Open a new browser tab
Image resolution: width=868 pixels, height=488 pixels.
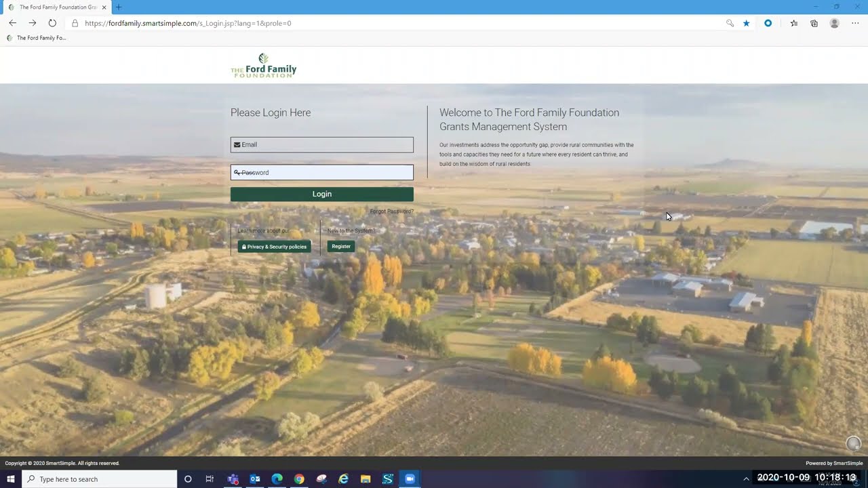point(119,7)
